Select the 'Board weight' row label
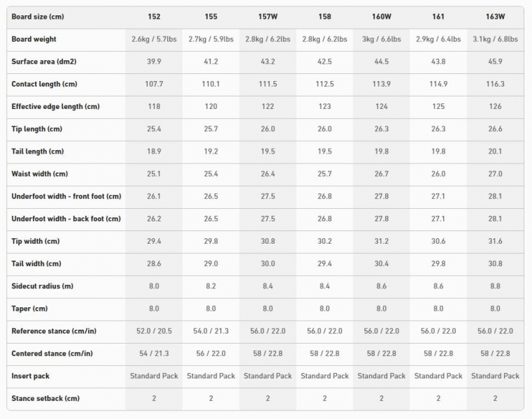The width and height of the screenshot is (532, 419). tap(34, 39)
